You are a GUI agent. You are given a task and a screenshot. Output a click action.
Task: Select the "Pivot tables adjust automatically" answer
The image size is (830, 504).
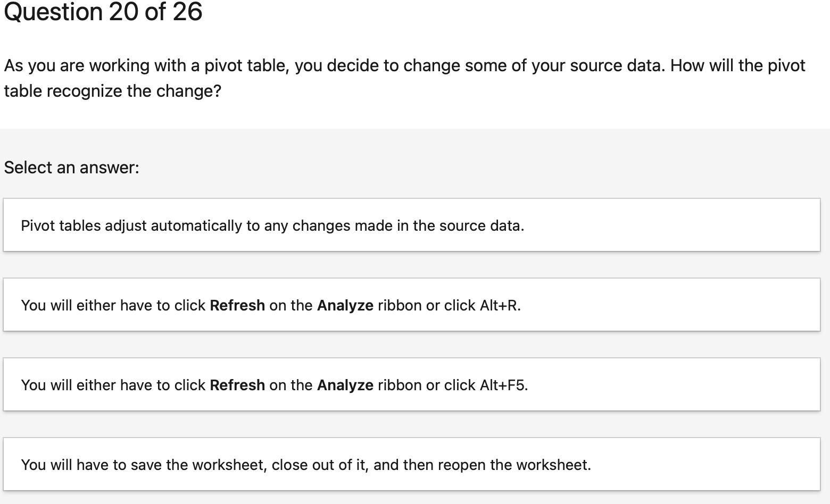point(411,225)
